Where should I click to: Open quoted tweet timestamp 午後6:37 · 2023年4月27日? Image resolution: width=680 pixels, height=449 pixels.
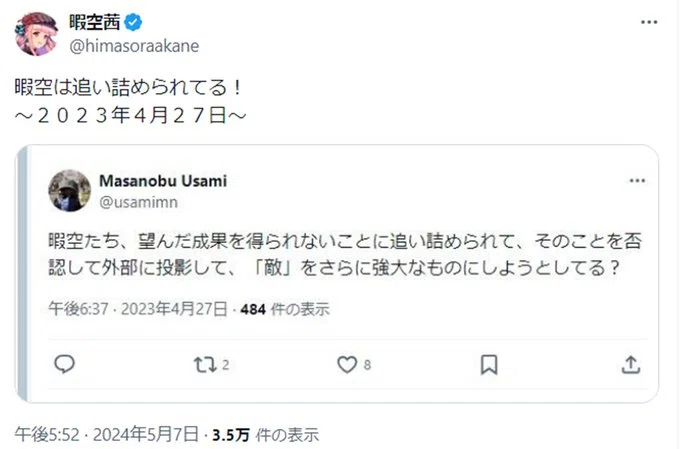point(138,309)
